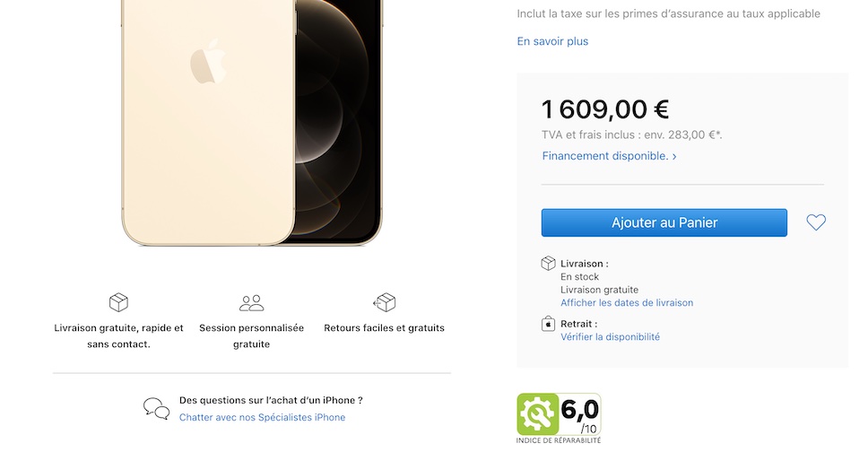The height and width of the screenshot is (452, 868).
Task: Click the heart favorite icon
Action: pyautogui.click(x=816, y=222)
